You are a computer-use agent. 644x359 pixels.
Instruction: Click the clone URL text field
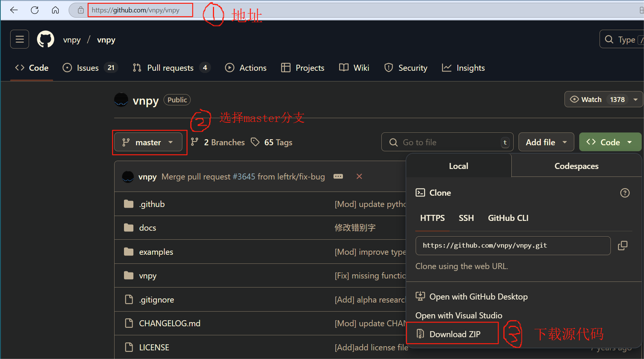pos(513,246)
